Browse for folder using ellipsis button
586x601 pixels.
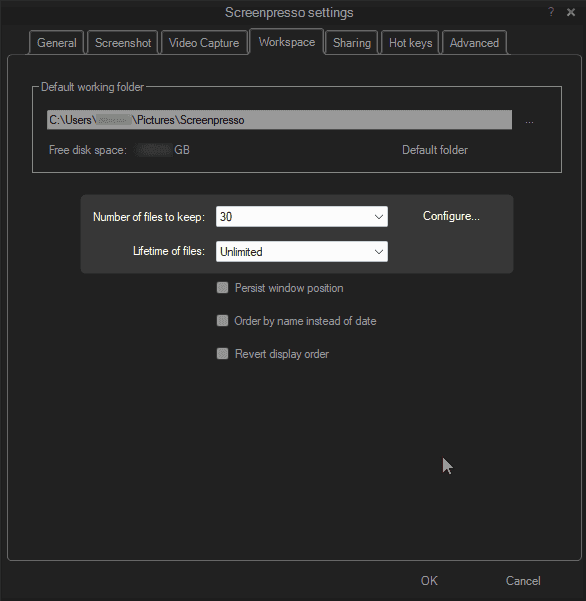click(529, 122)
